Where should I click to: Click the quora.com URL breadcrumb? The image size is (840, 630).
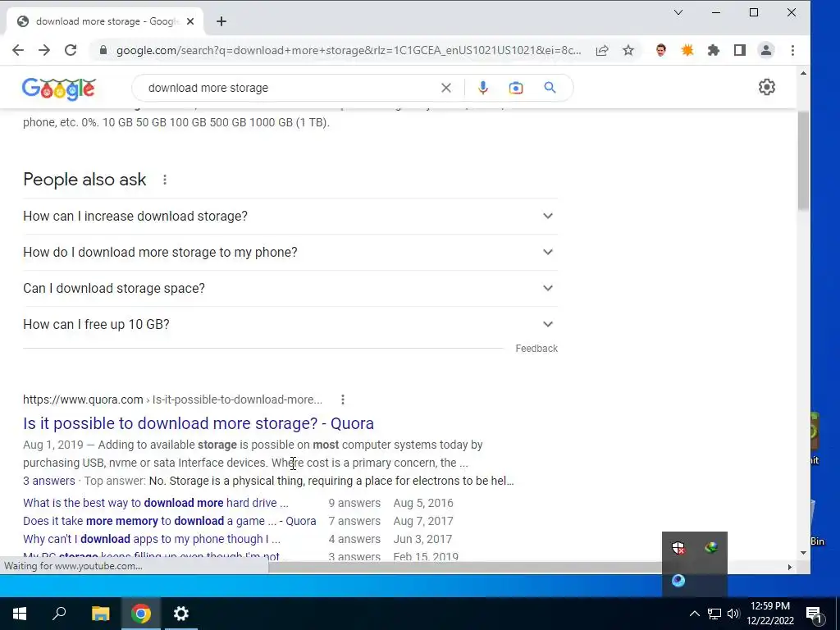point(172,399)
